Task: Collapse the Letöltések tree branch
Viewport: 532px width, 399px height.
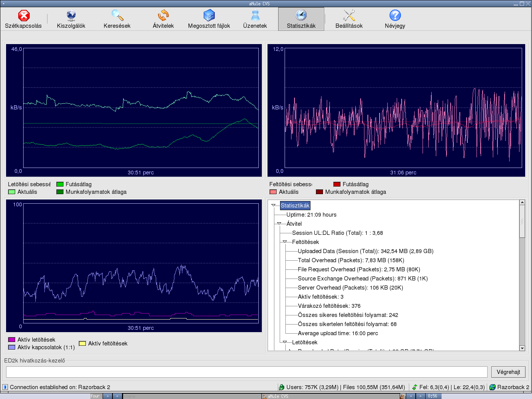Action: (285, 342)
